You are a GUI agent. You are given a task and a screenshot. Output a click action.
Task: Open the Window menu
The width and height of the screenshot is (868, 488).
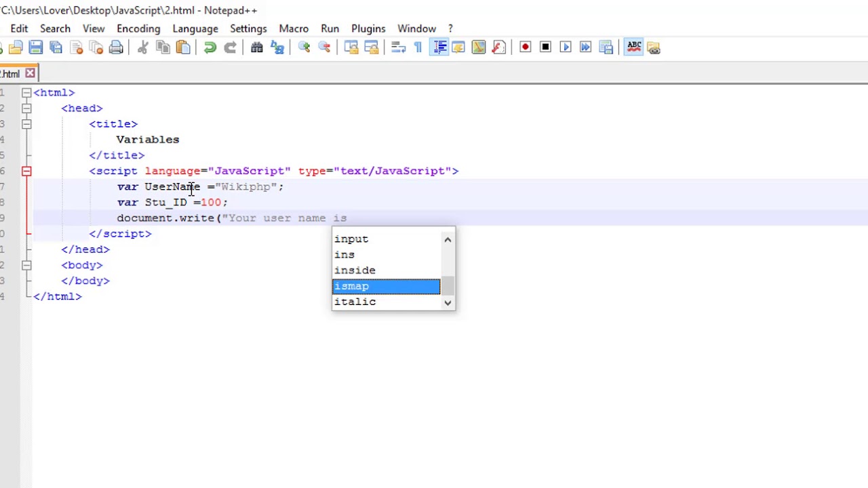pos(416,28)
